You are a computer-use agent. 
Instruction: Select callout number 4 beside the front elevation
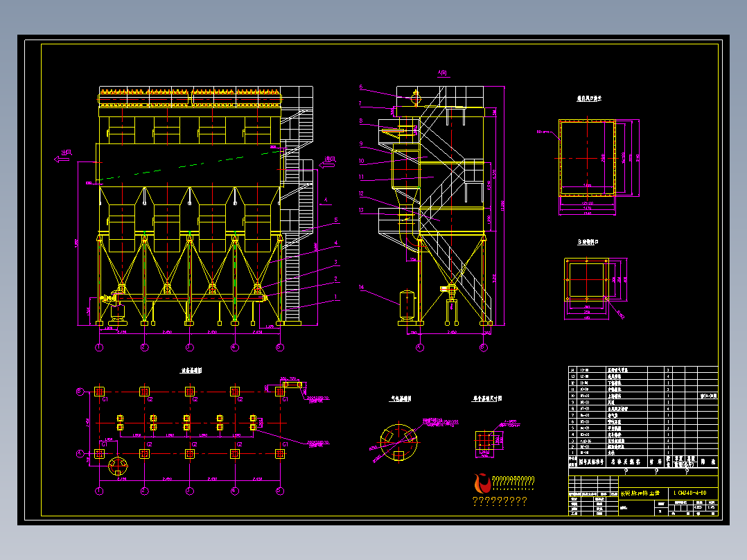click(336, 243)
